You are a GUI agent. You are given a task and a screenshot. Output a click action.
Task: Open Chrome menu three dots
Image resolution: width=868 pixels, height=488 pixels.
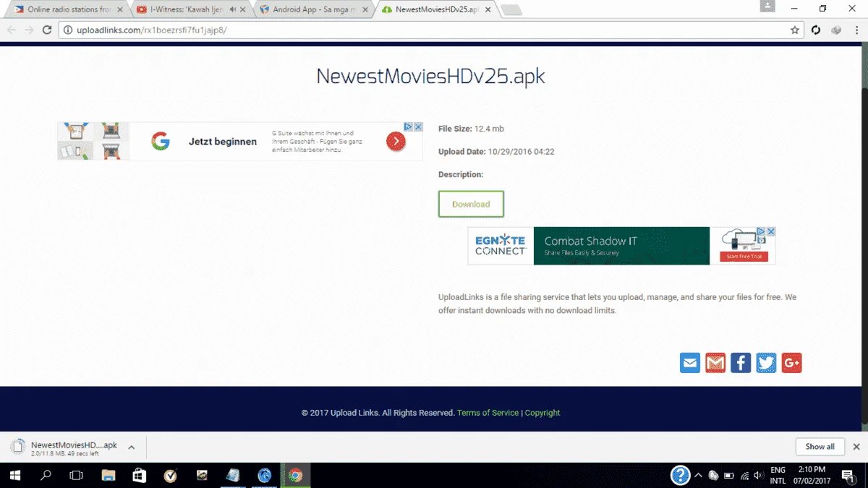(856, 30)
